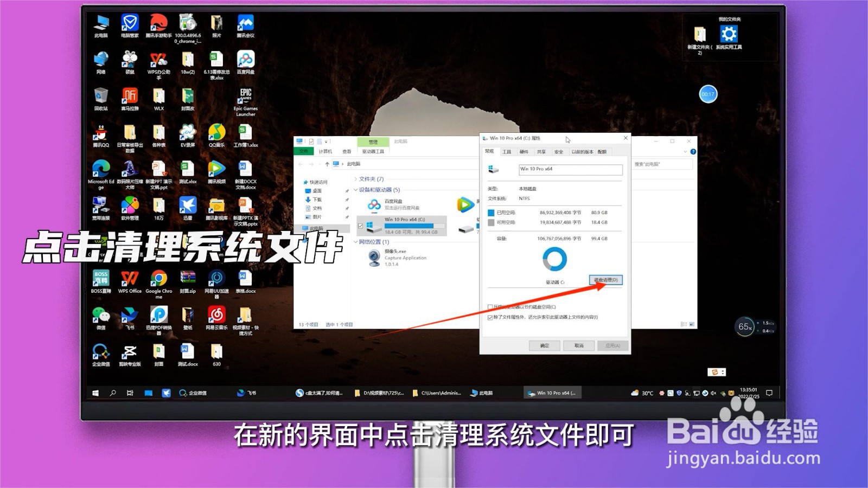Open 腾讯QQ desktop icon

[101, 136]
